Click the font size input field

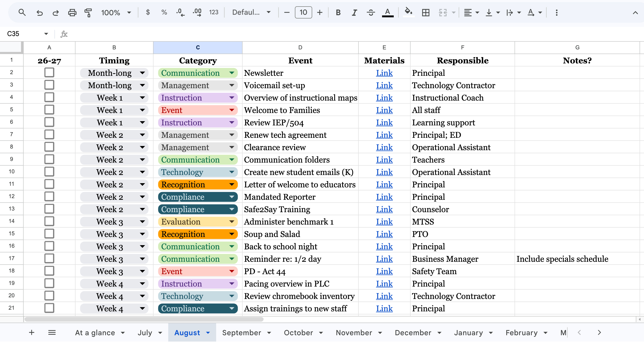click(303, 12)
